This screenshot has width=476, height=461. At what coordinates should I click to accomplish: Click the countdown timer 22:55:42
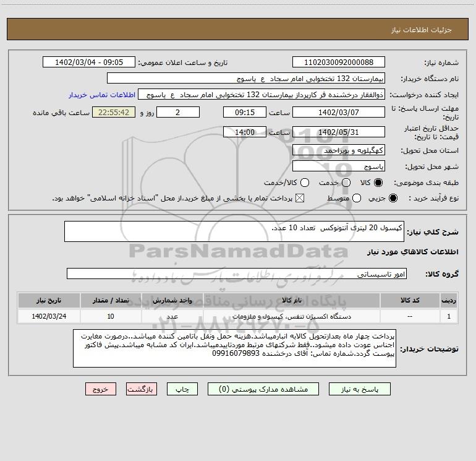click(114, 112)
